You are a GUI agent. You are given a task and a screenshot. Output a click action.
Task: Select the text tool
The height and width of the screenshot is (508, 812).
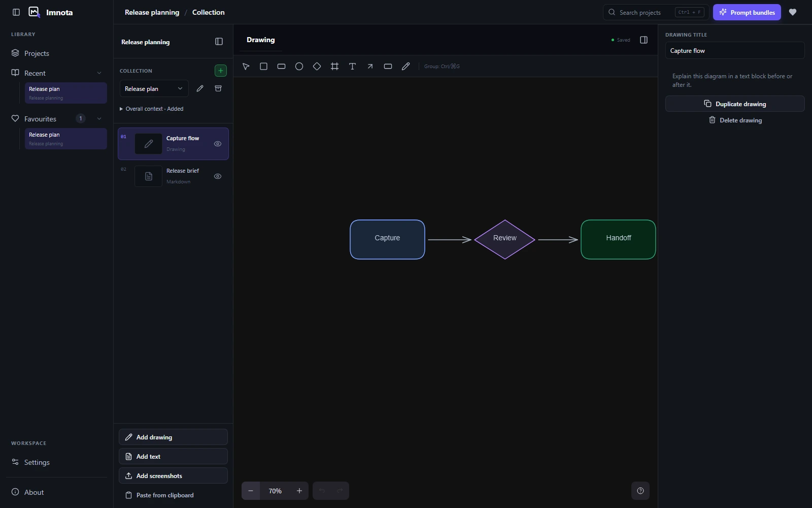tap(352, 67)
